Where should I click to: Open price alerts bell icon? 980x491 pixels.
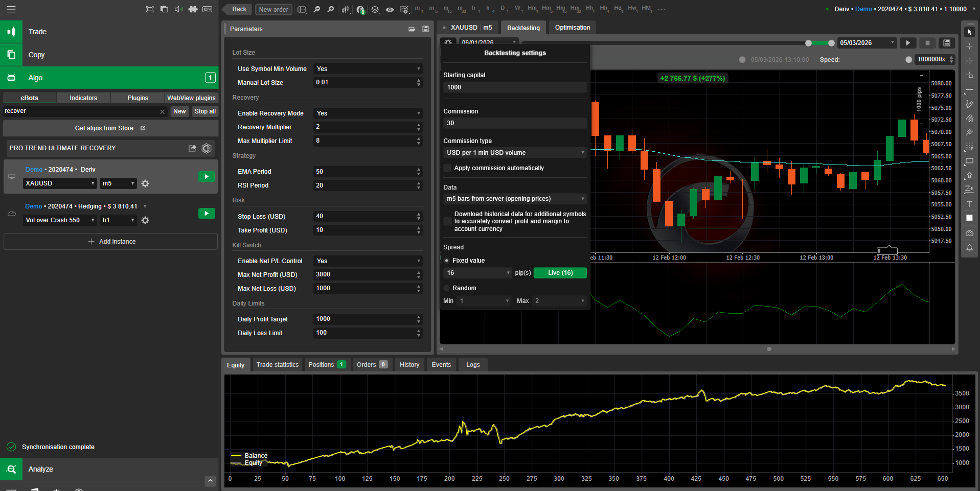point(969,248)
